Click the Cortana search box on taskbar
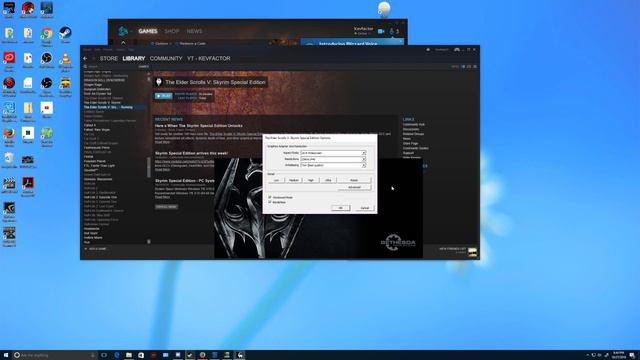The height and width of the screenshot is (360, 640). pyautogui.click(x=55, y=355)
